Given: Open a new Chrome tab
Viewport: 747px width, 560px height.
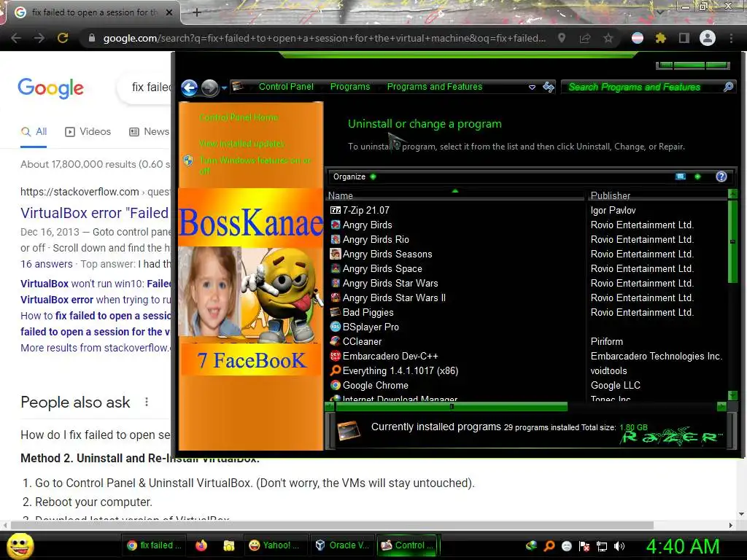Looking at the screenshot, I should coord(197,12).
